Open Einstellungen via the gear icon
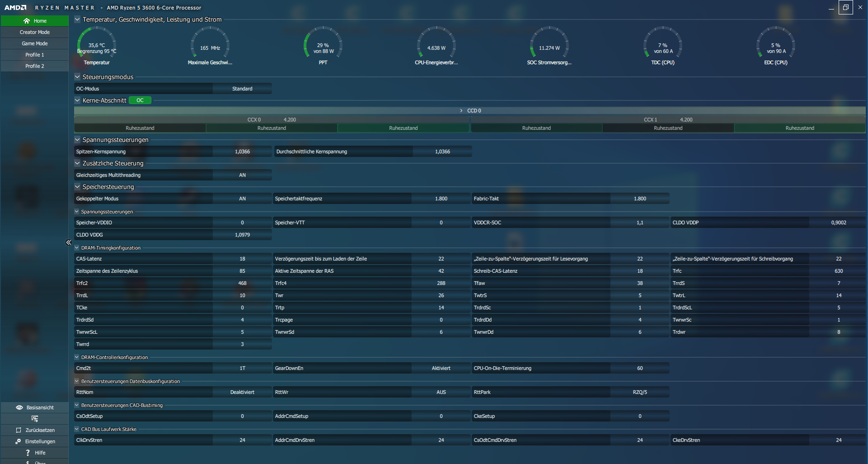Image resolution: width=868 pixels, height=464 pixels. tap(18, 441)
